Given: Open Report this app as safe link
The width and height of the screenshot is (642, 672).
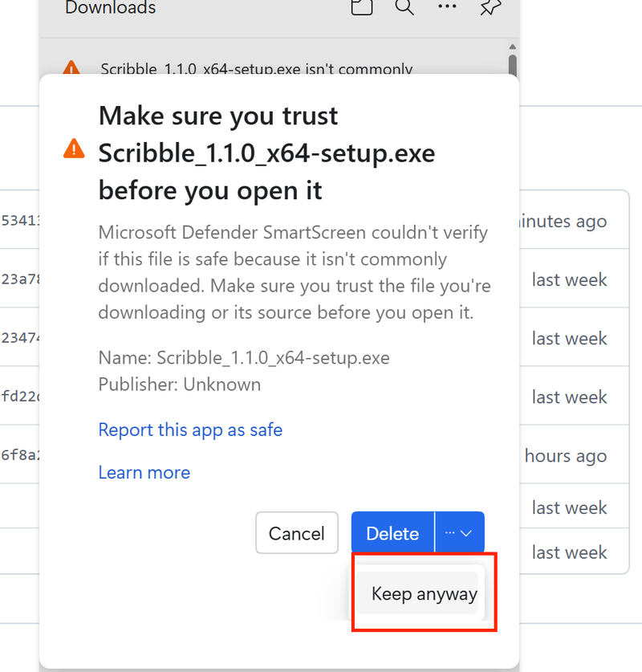Looking at the screenshot, I should pos(190,430).
